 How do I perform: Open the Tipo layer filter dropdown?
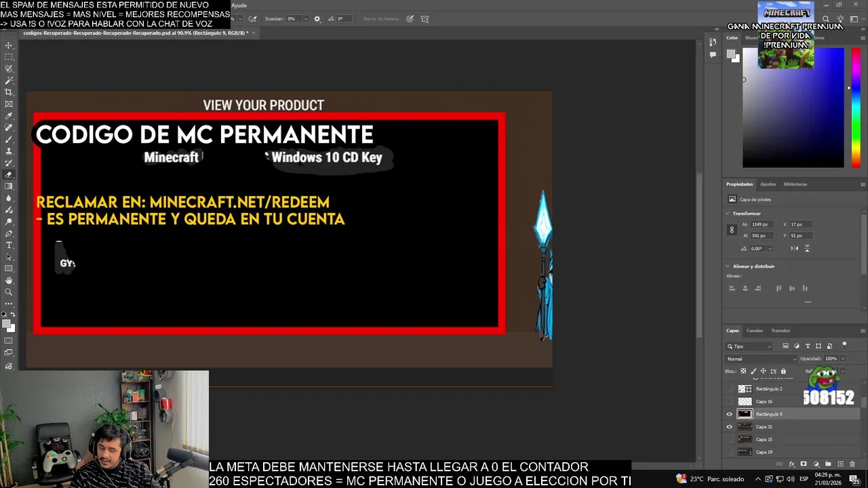tap(749, 346)
